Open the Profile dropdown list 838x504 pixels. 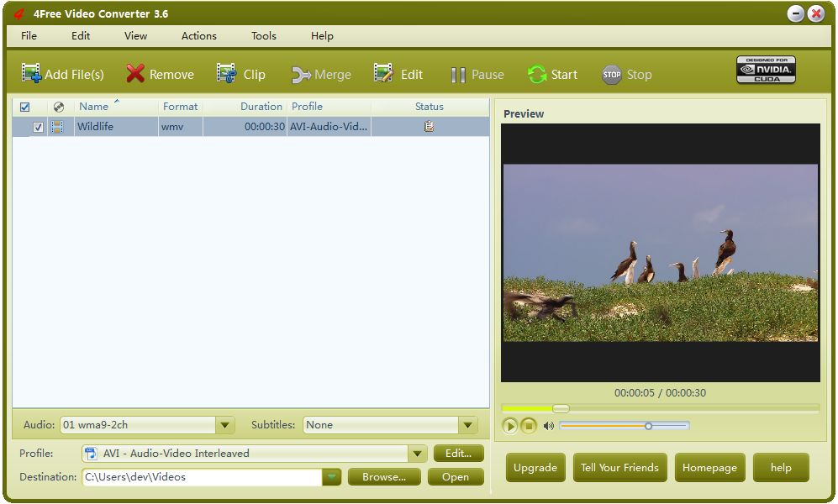click(x=417, y=454)
